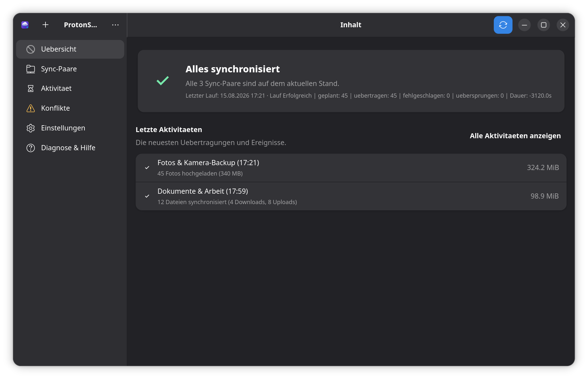
Task: Click the ProtonSync app logo icon
Action: [25, 25]
